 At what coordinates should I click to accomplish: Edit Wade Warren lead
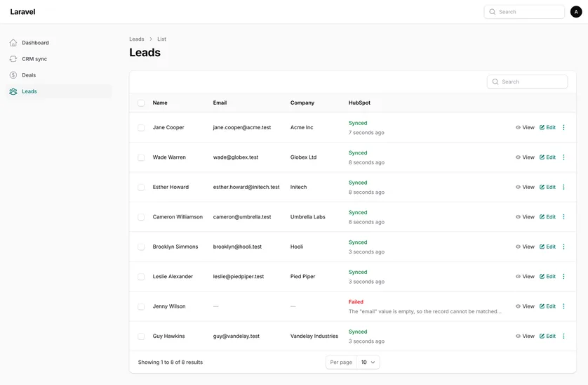coord(547,157)
